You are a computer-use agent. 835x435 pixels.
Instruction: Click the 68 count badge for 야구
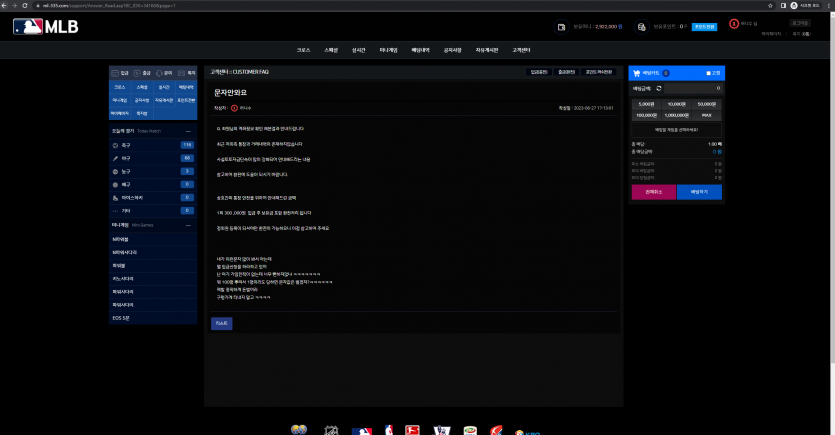coord(187,158)
